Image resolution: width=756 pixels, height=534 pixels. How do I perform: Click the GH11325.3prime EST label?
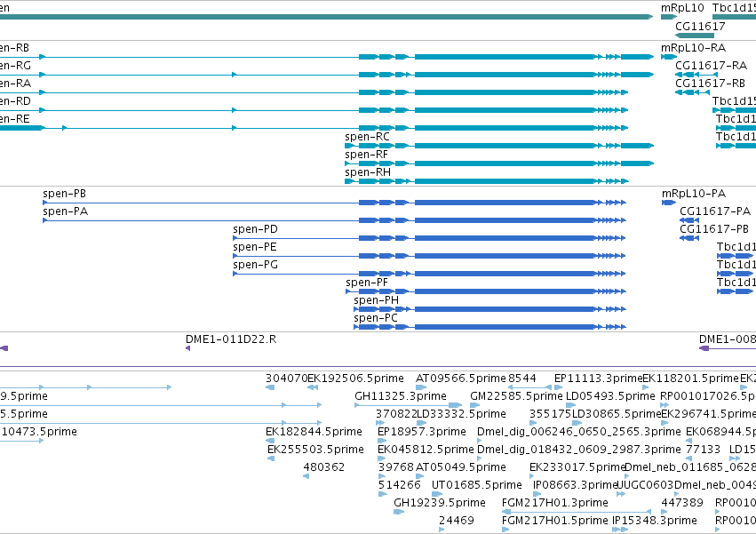(x=401, y=396)
